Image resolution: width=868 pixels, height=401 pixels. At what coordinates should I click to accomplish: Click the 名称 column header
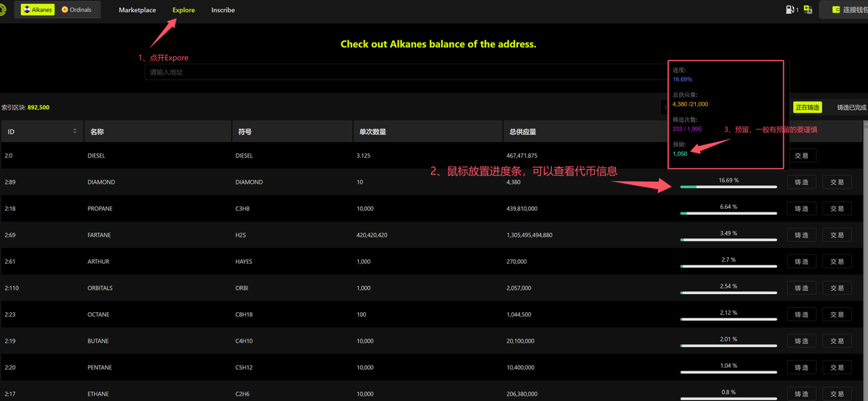[x=158, y=131]
